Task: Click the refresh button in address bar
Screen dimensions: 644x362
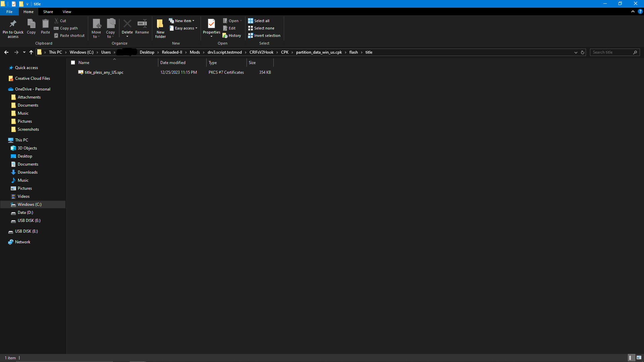Action: pyautogui.click(x=583, y=52)
